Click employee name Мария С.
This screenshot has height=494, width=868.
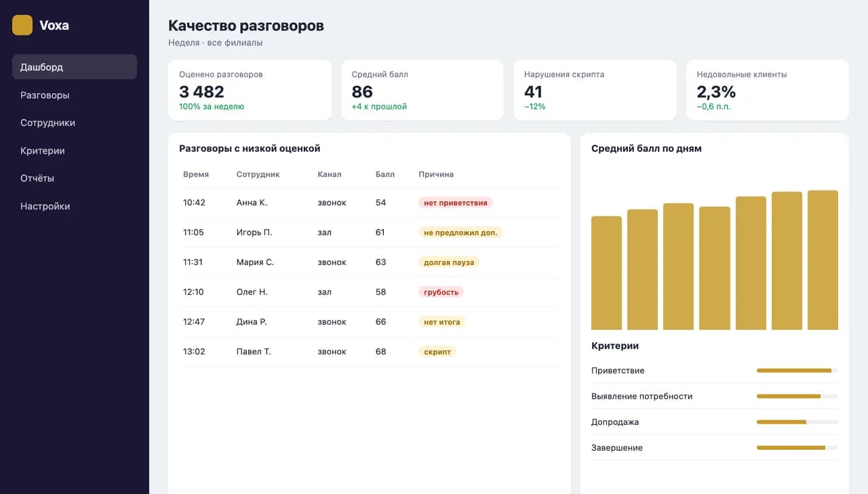pyautogui.click(x=255, y=262)
